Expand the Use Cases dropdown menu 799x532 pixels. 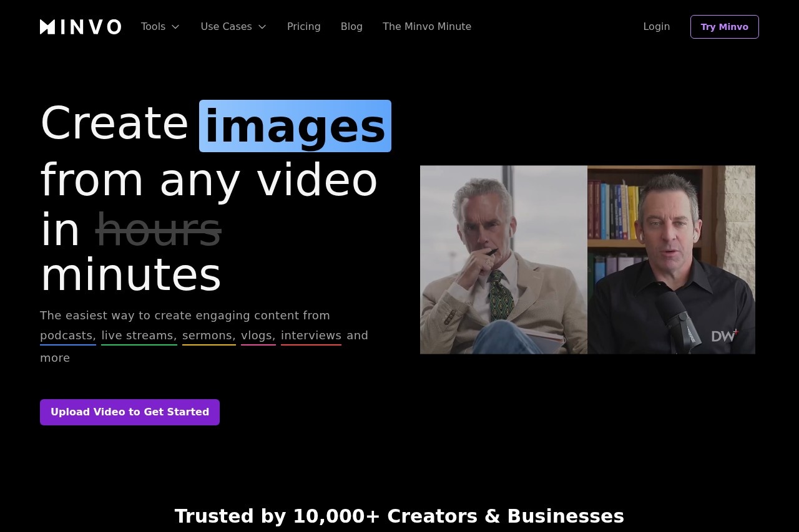[x=233, y=27]
